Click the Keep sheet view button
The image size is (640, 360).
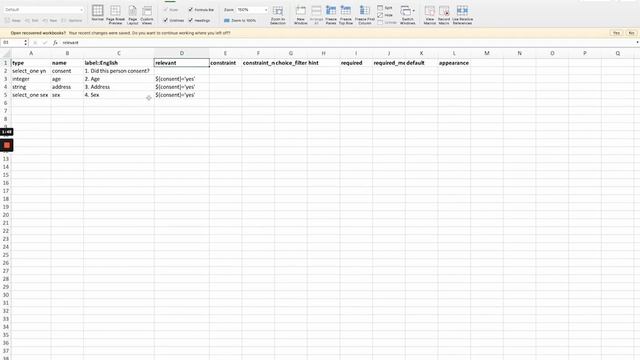pos(13,20)
